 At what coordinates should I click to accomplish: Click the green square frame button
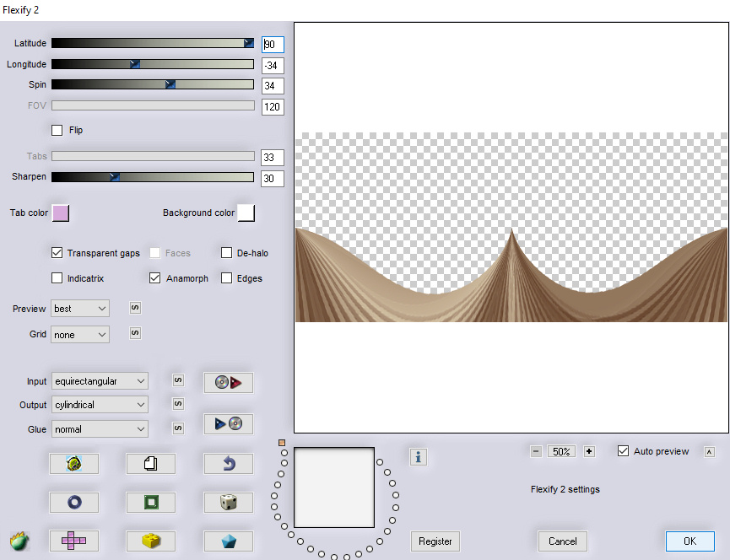click(150, 502)
